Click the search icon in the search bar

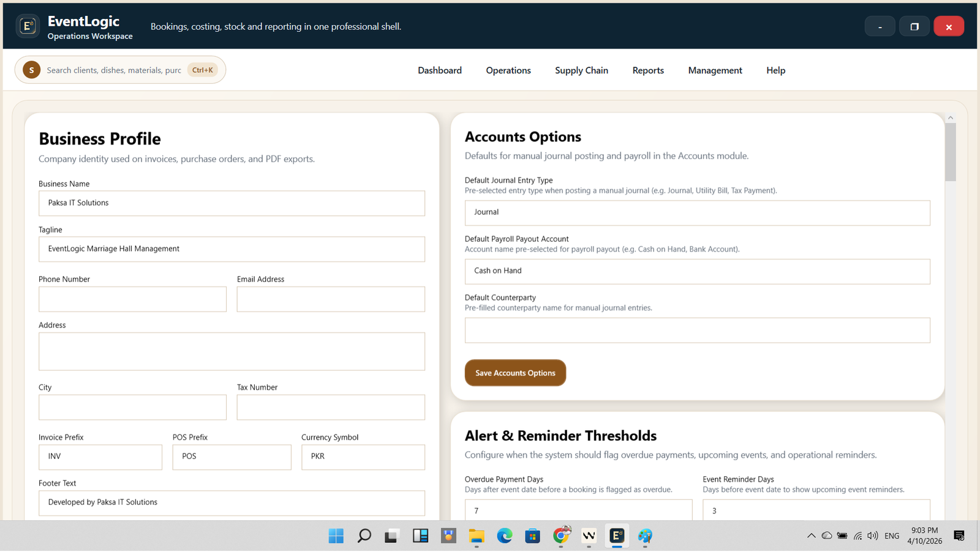tap(31, 70)
